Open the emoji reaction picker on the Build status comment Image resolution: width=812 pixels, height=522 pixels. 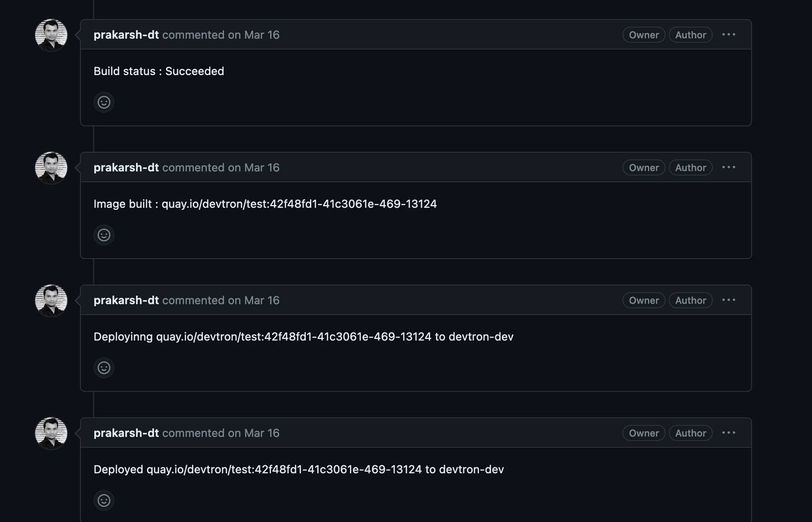104,102
